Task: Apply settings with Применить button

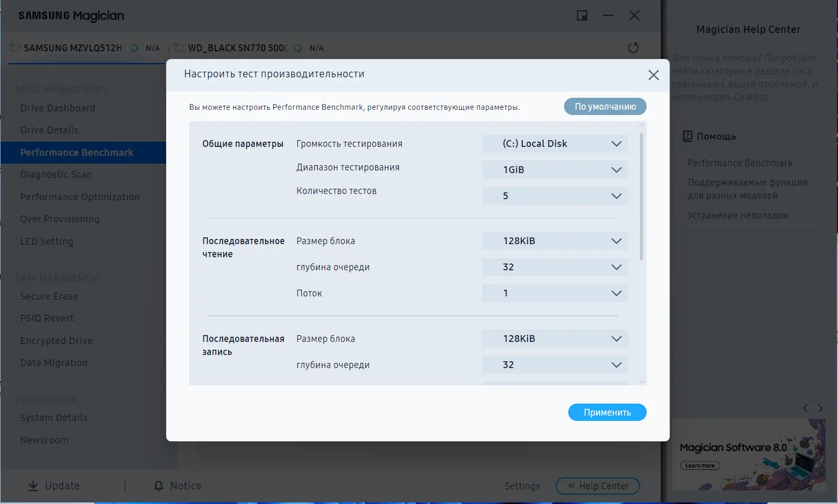Action: click(x=607, y=413)
